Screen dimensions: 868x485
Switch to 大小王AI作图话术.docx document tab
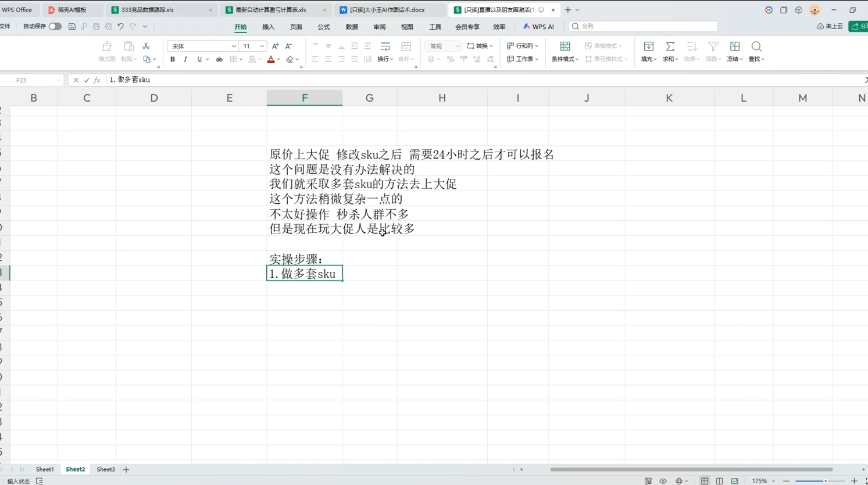click(x=390, y=10)
